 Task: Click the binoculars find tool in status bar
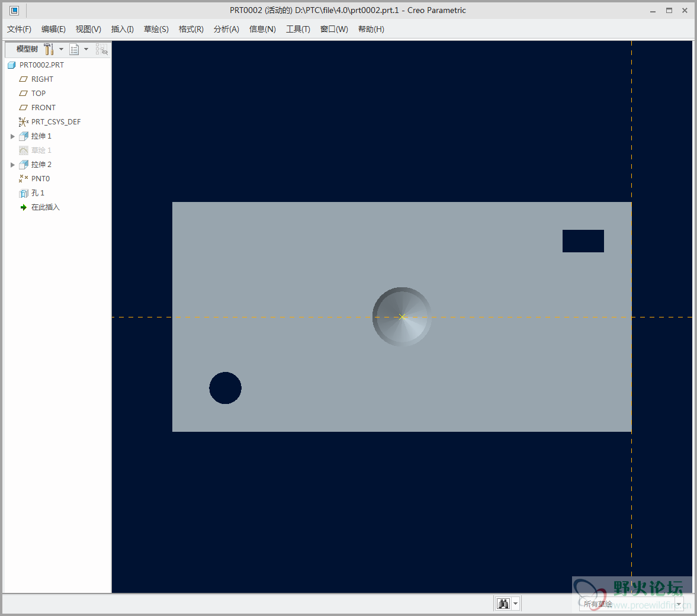(503, 604)
